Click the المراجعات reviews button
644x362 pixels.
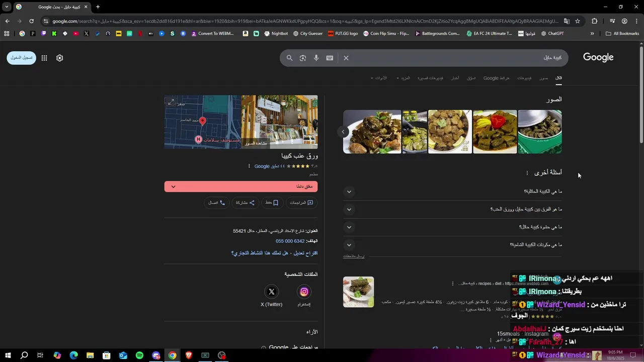click(301, 203)
